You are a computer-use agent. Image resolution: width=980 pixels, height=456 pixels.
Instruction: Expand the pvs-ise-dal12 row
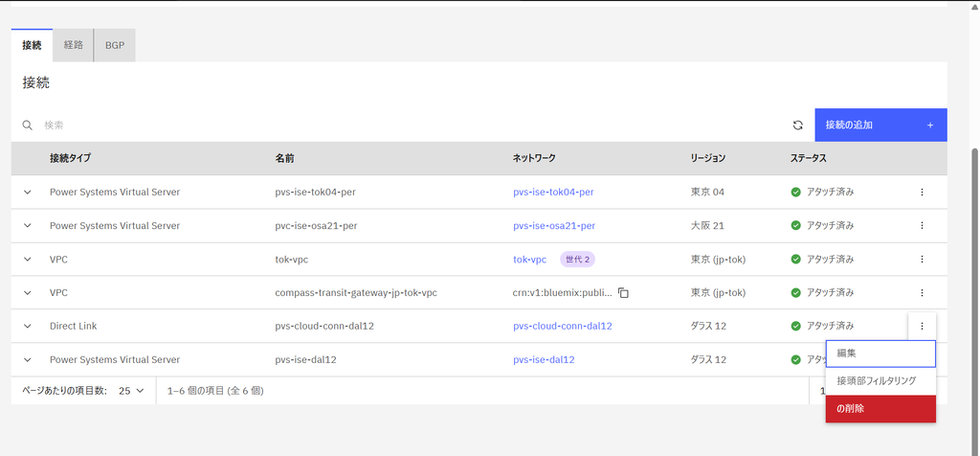tap(28, 359)
